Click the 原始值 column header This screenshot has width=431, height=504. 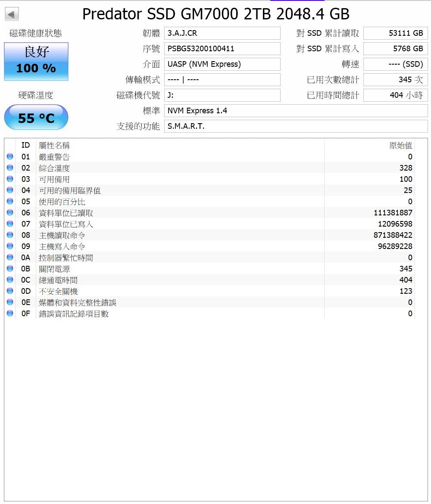click(369, 145)
